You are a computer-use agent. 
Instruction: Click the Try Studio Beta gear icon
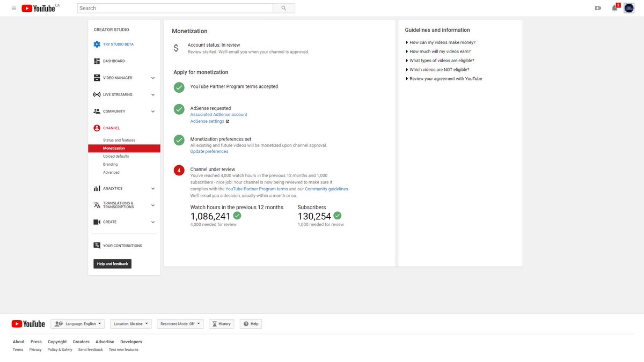pos(97,44)
